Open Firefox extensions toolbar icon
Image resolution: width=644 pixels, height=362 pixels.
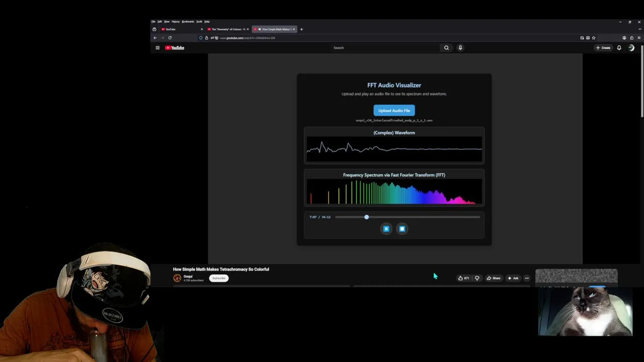(x=632, y=38)
